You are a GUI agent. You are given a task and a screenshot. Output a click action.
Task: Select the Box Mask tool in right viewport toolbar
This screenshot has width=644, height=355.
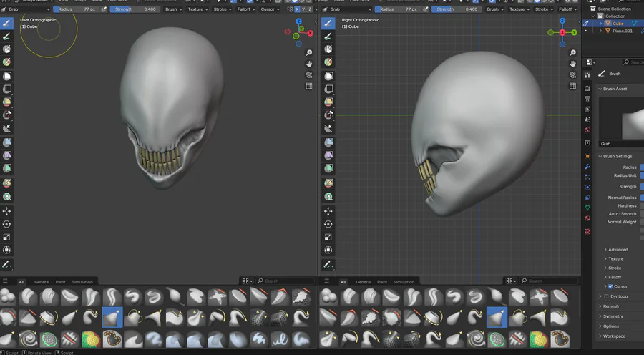328,76
